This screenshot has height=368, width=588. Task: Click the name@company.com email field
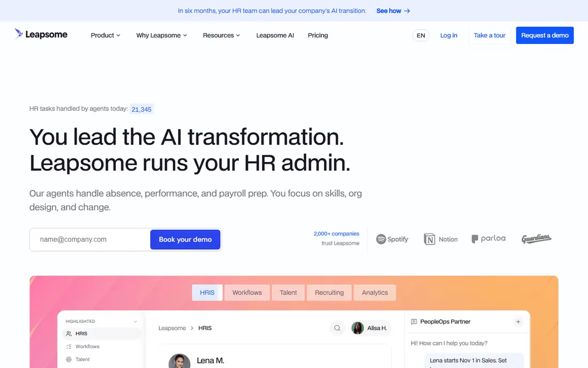[x=90, y=239]
